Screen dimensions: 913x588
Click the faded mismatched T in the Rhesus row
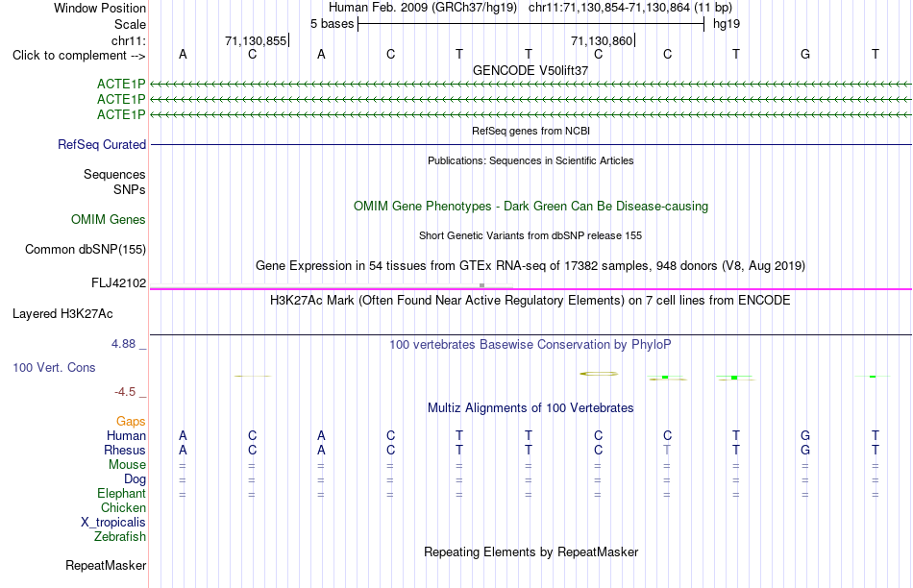[667, 450]
